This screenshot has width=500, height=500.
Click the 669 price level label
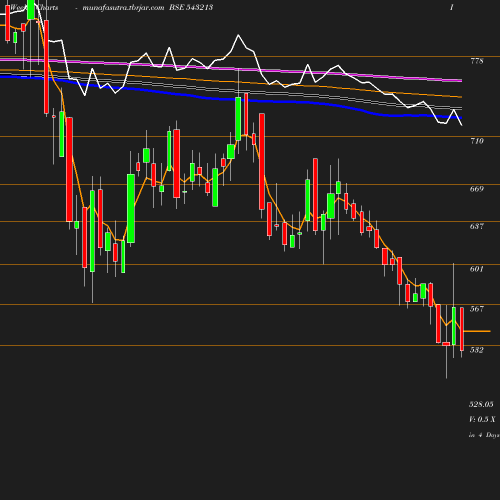pyautogui.click(x=477, y=189)
